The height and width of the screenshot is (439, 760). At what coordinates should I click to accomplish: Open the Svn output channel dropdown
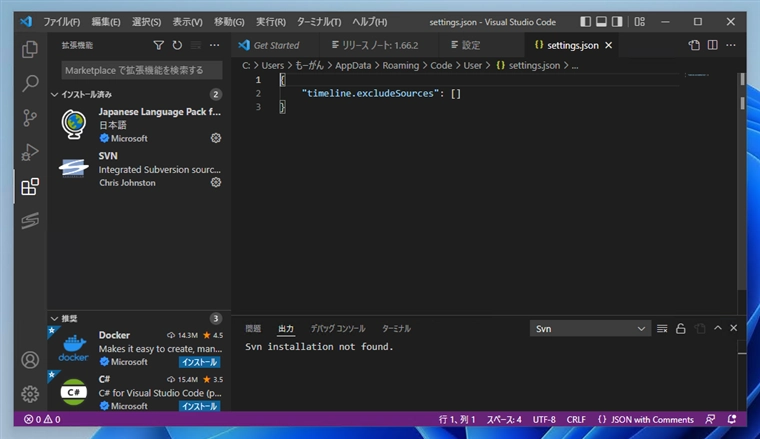[x=590, y=329]
